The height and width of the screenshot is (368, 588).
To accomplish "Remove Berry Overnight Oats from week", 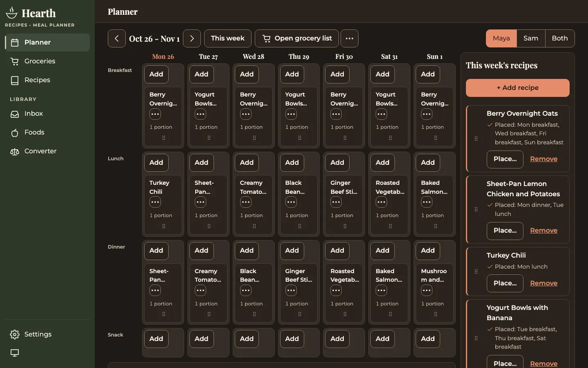I will (x=543, y=159).
